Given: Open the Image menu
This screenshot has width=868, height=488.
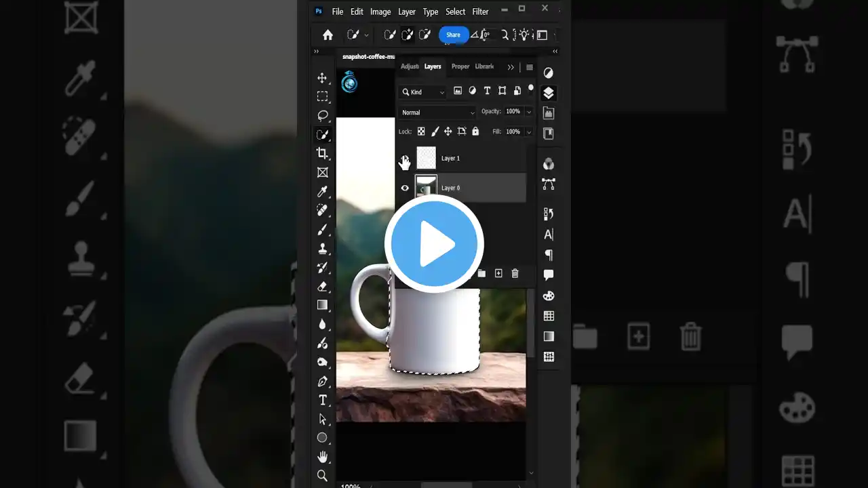Looking at the screenshot, I should [380, 12].
